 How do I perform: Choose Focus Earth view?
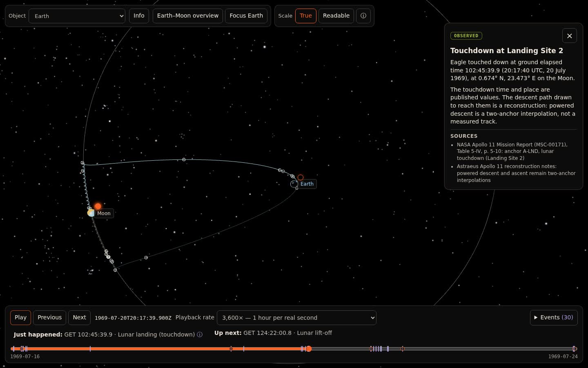[x=246, y=16]
